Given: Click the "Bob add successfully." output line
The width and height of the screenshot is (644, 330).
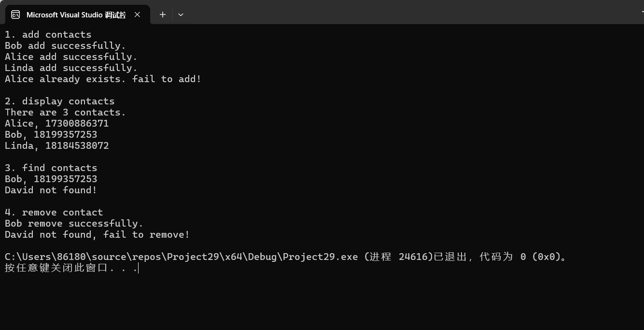Looking at the screenshot, I should [x=65, y=46].
